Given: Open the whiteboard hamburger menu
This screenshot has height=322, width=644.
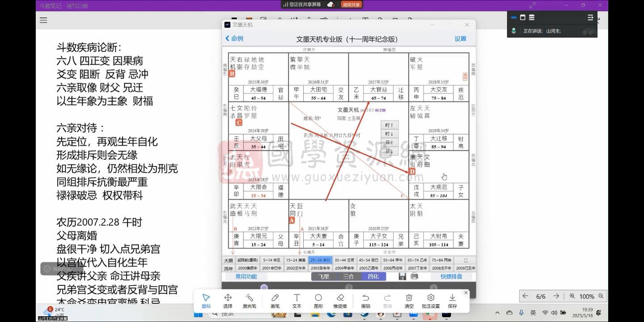Looking at the screenshot, I should (43, 20).
